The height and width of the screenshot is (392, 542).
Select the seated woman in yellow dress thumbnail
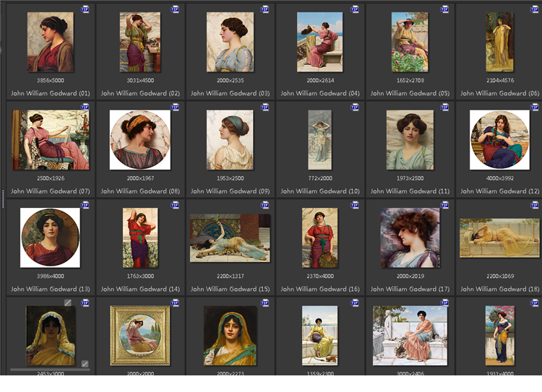[319, 336]
